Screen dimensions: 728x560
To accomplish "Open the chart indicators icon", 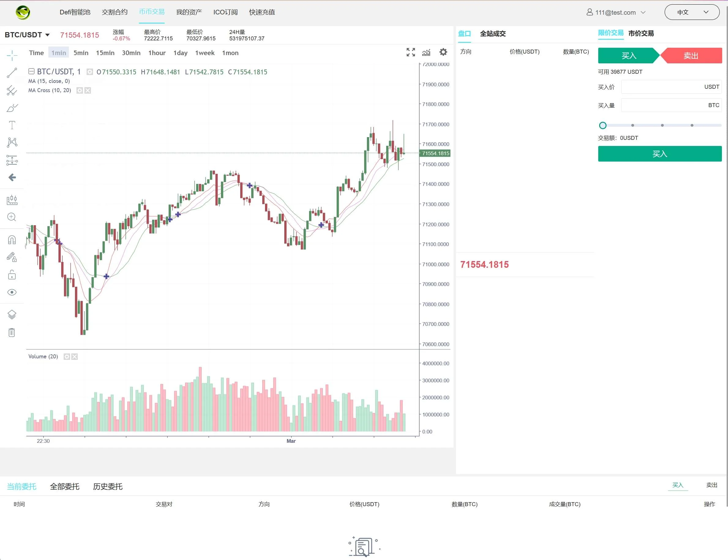I will (426, 52).
